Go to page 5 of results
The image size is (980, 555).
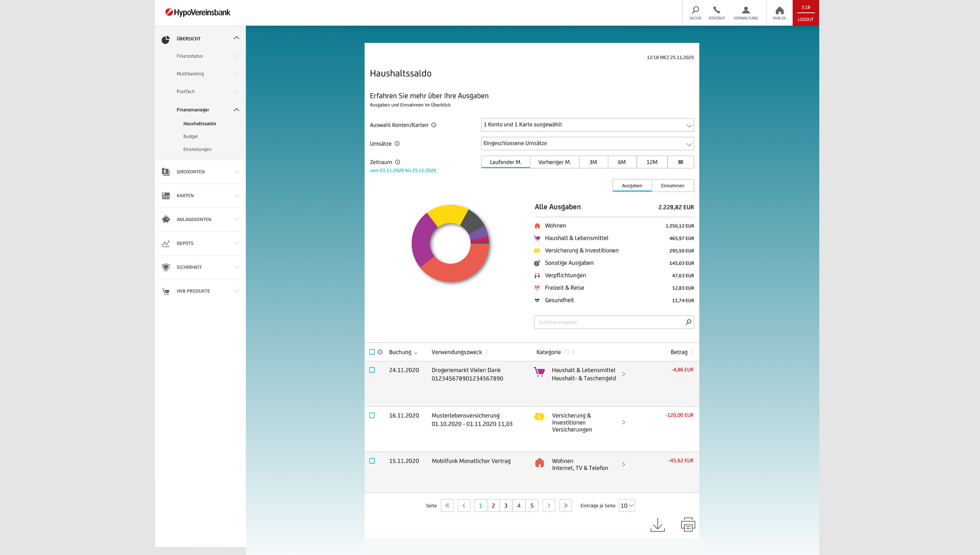[532, 506]
